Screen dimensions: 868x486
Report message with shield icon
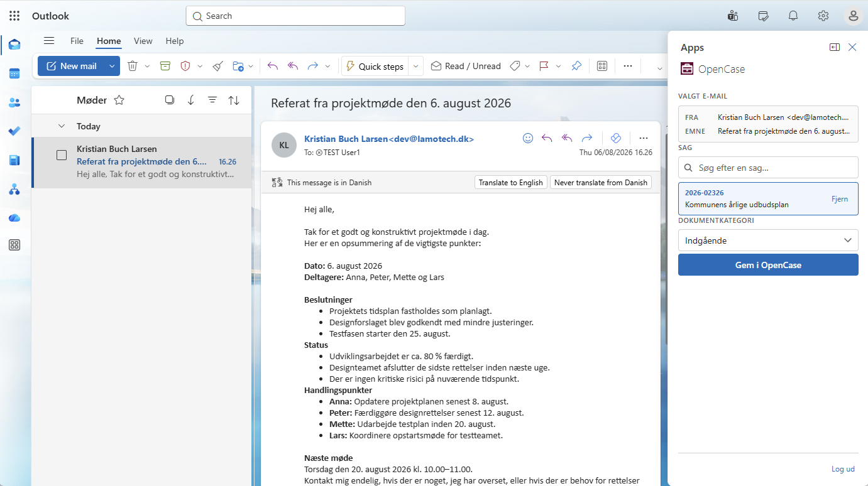(185, 66)
